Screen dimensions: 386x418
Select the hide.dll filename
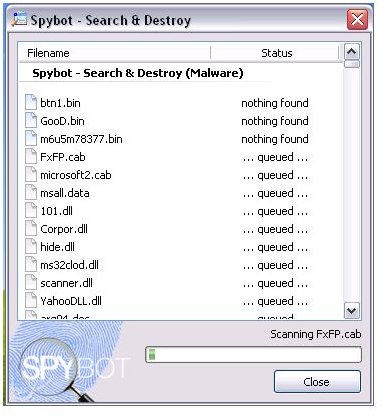(57, 247)
